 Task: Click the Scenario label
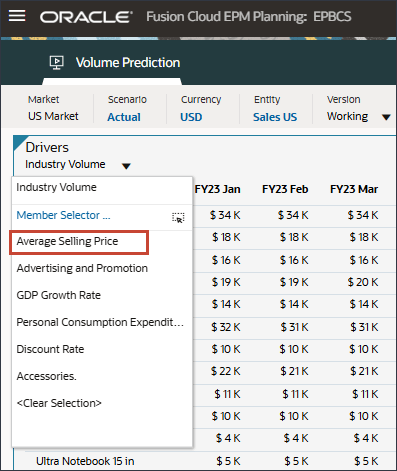pyautogui.click(x=127, y=99)
